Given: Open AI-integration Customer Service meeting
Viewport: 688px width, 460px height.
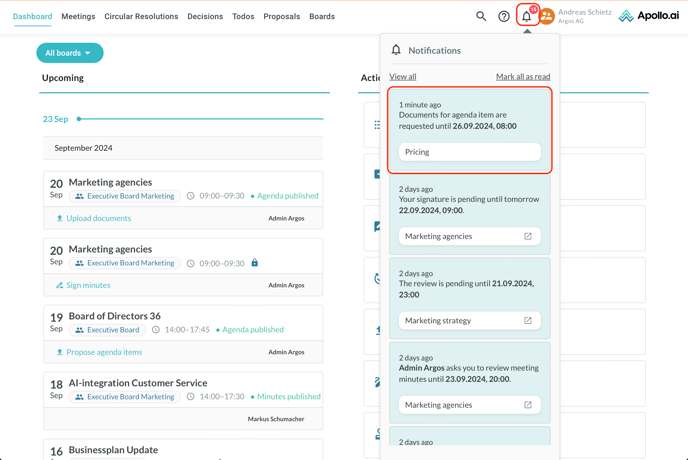Looking at the screenshot, I should pyautogui.click(x=138, y=383).
